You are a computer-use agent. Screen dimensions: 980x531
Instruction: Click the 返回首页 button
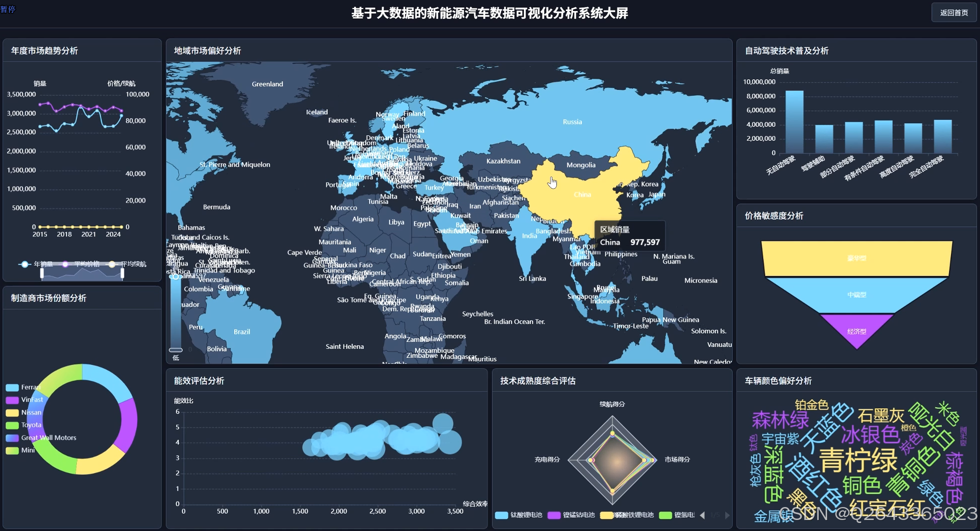click(954, 12)
